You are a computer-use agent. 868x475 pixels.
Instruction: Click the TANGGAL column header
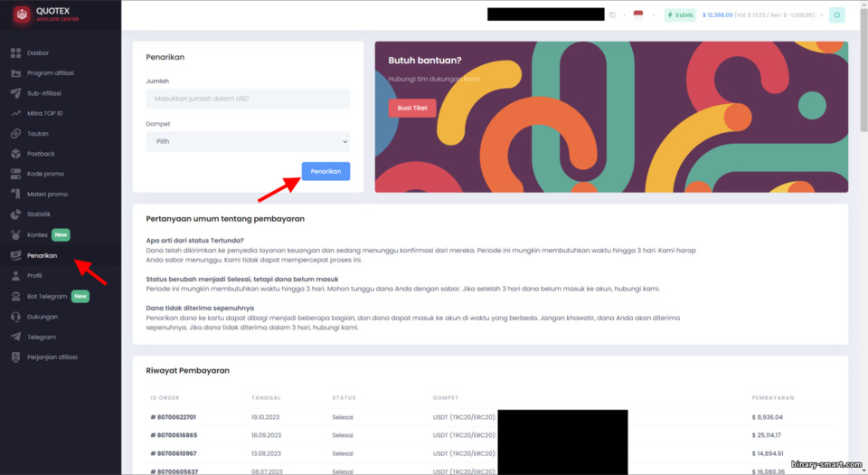tap(266, 398)
